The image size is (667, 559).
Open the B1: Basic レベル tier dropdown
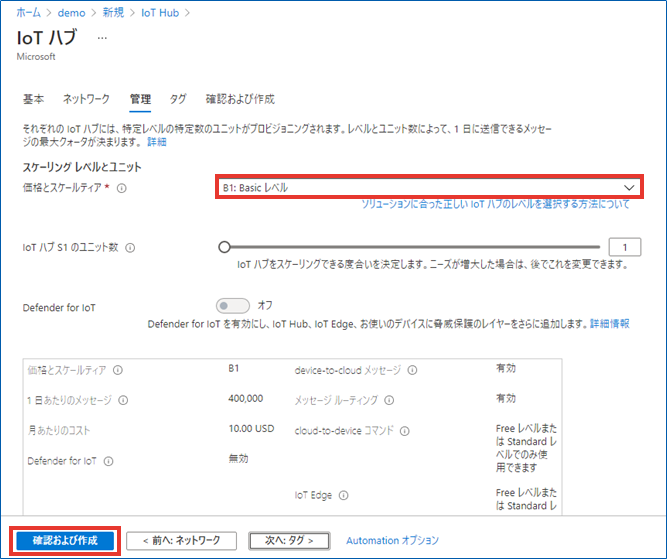click(x=429, y=187)
